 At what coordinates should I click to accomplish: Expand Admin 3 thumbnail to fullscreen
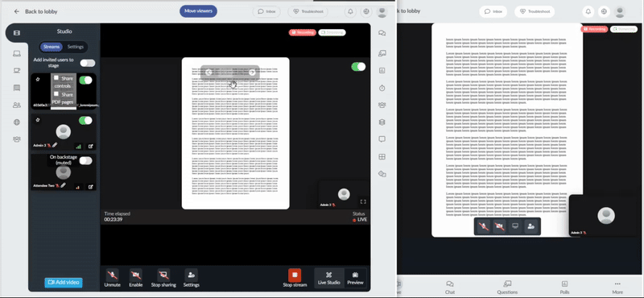coord(363,202)
